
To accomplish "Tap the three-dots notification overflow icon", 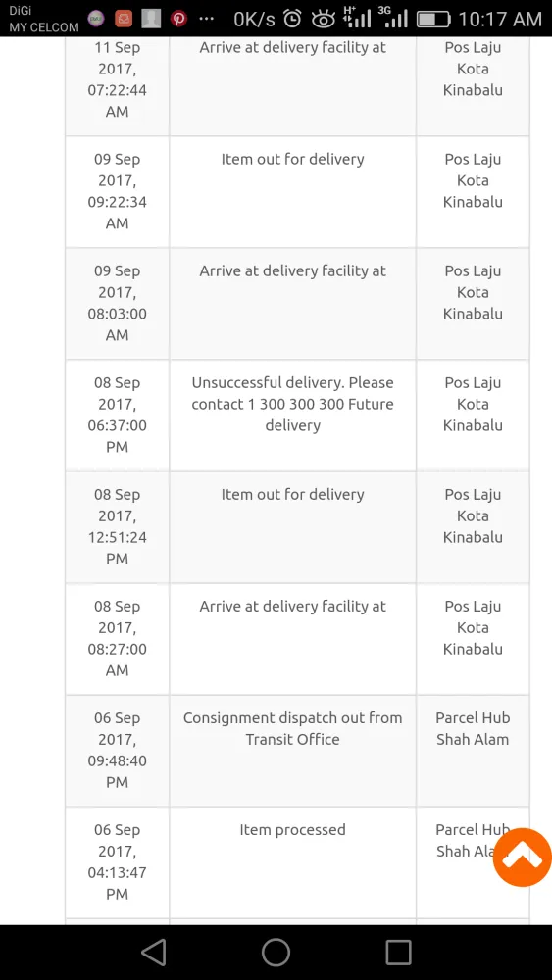I will pyautogui.click(x=206, y=19).
